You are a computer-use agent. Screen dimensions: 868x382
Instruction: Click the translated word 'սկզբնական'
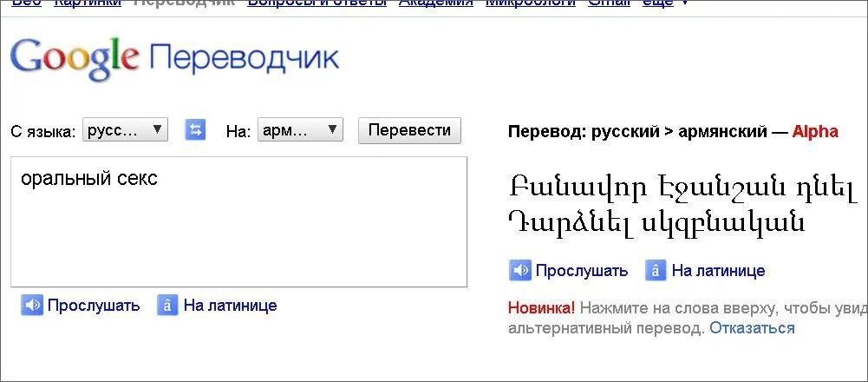click(x=723, y=223)
